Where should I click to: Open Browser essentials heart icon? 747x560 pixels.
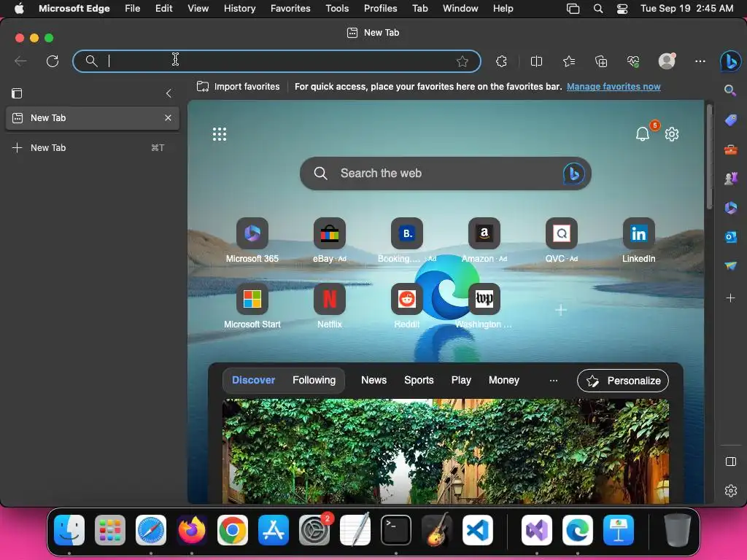(633, 61)
